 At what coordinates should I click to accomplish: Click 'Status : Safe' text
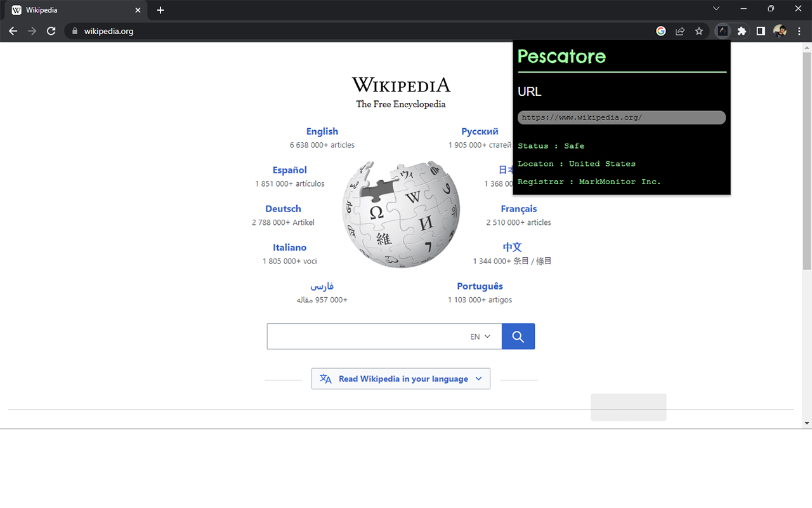[x=551, y=146]
